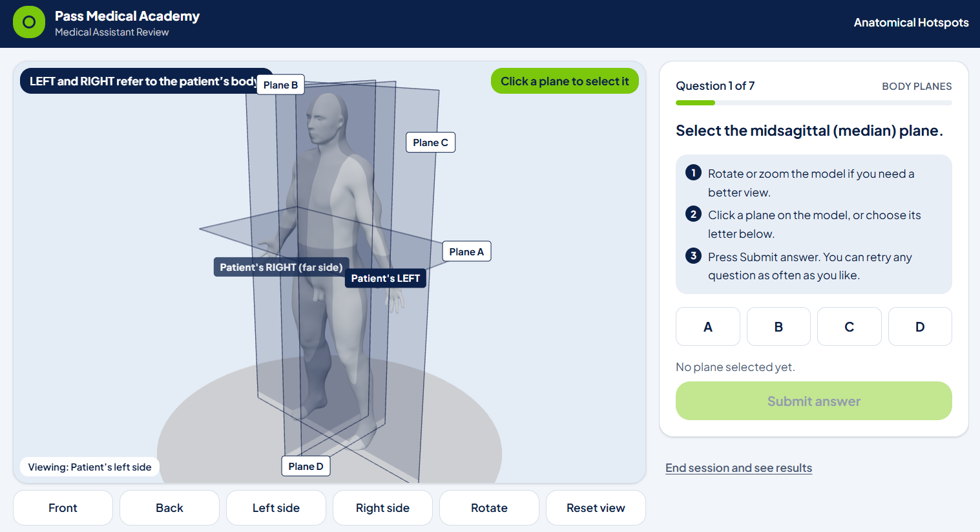980x532 pixels.
Task: Click the Rotate button
Action: click(489, 507)
